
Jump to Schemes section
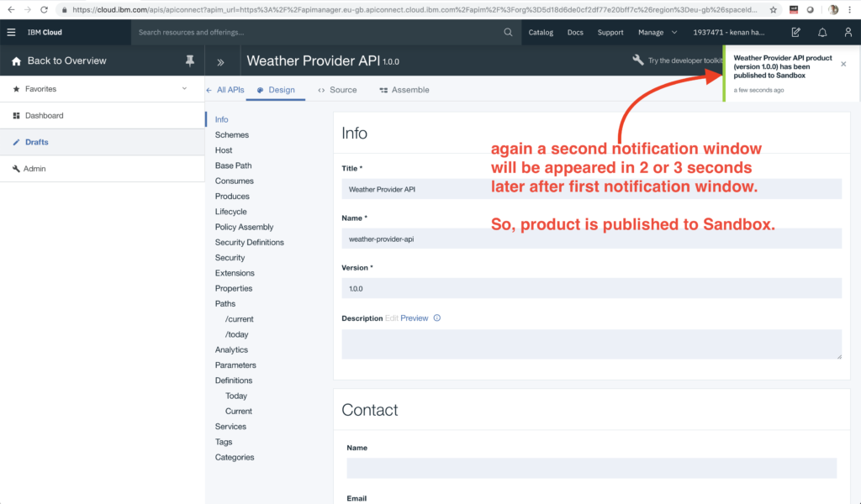[x=232, y=135]
